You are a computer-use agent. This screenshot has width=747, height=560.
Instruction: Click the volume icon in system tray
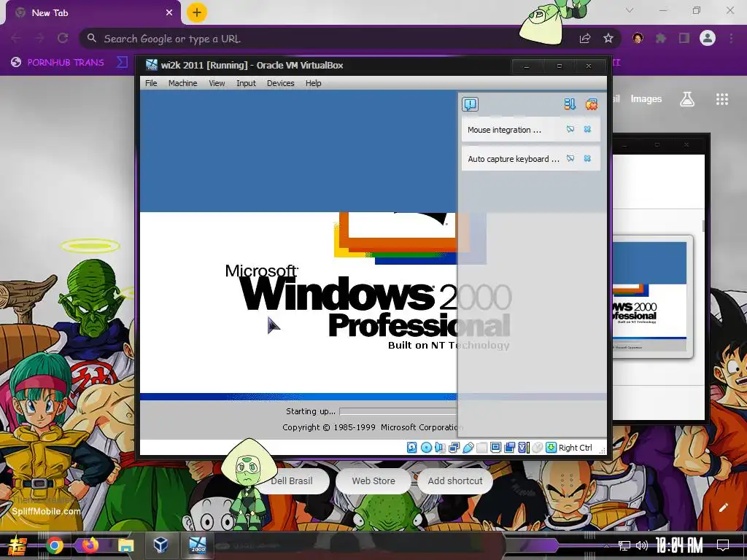pos(642,545)
